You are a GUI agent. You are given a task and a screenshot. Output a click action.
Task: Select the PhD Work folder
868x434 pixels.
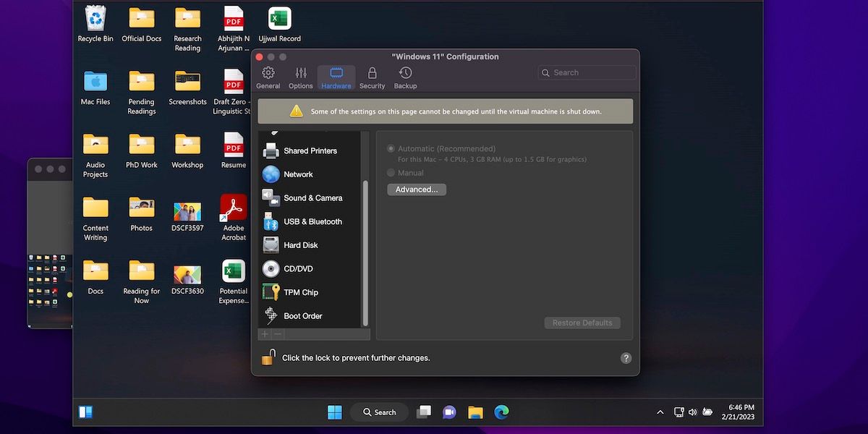pyautogui.click(x=142, y=150)
